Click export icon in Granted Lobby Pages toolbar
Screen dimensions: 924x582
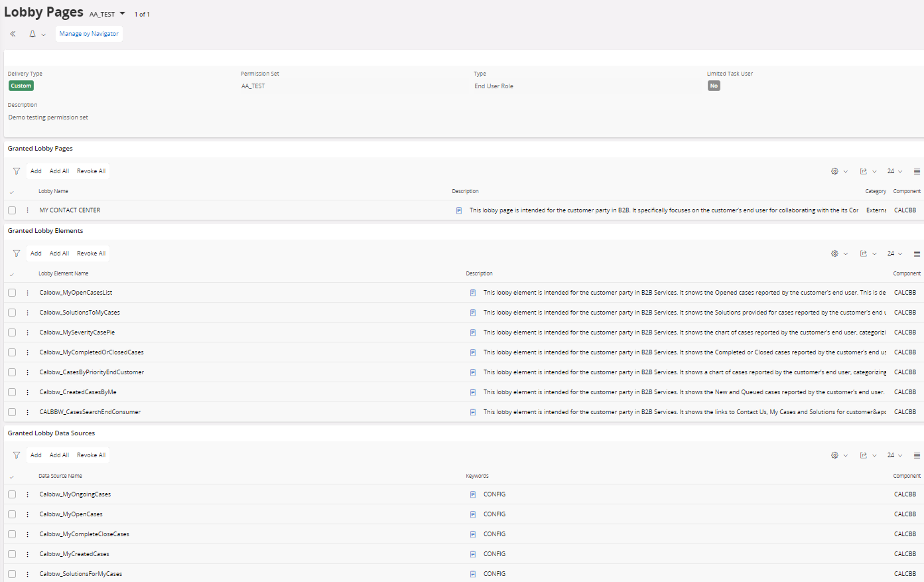[864, 171]
